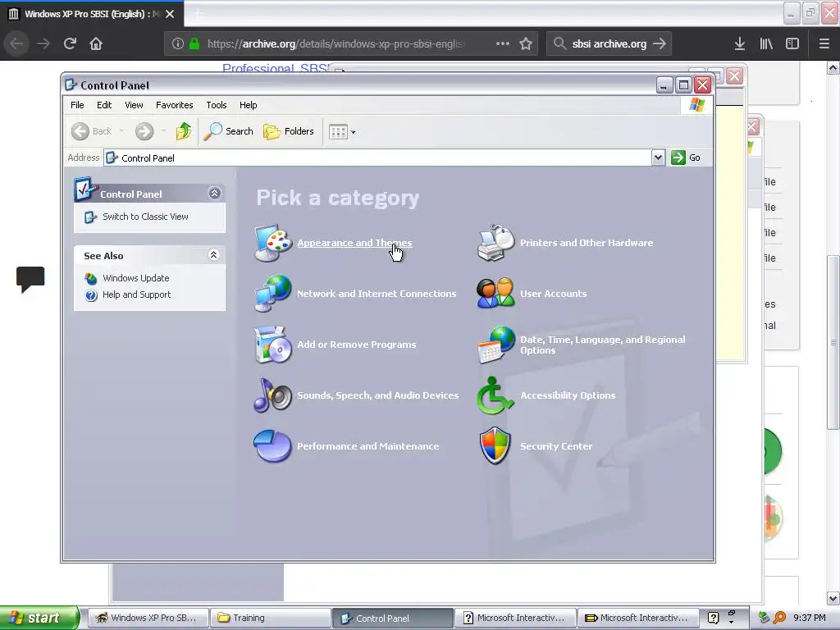Open the Help menu
The height and width of the screenshot is (630, 840).
click(248, 105)
